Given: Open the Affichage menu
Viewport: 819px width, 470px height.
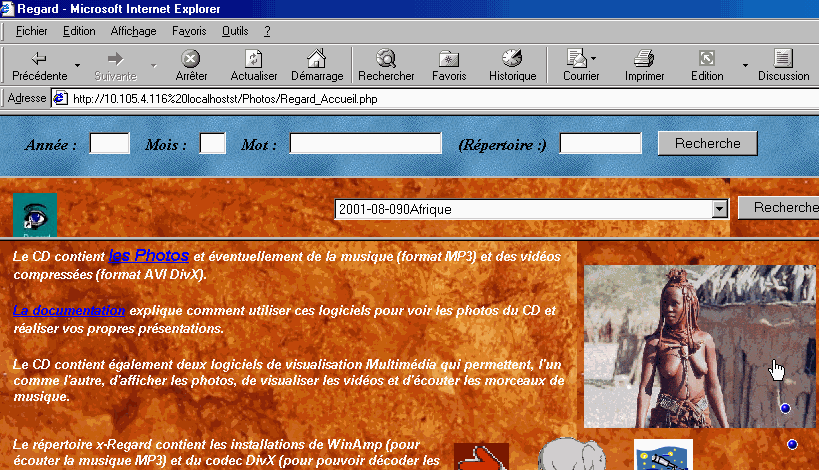Looking at the screenshot, I should [x=133, y=31].
